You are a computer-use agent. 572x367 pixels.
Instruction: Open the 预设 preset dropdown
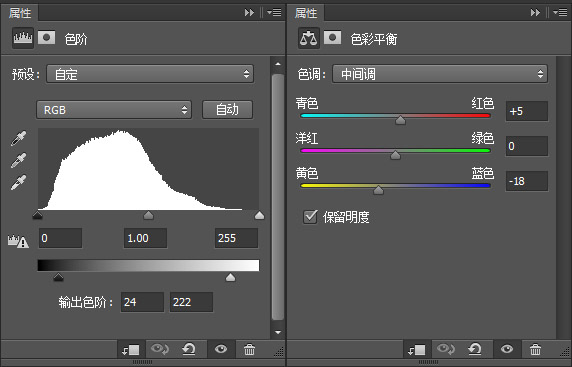150,74
